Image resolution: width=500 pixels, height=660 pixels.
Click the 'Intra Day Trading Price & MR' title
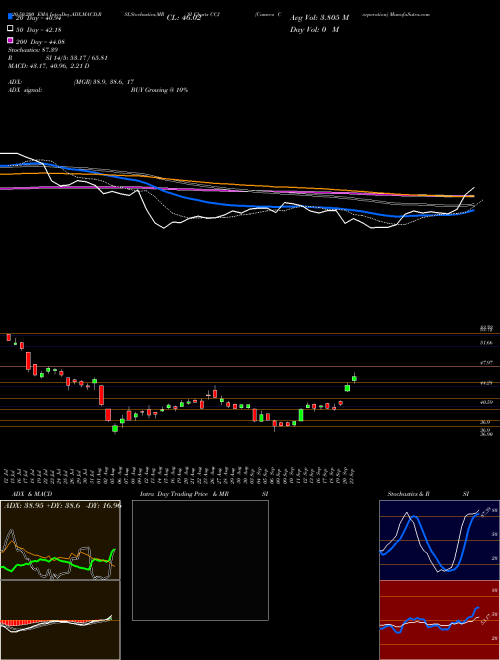tap(184, 494)
